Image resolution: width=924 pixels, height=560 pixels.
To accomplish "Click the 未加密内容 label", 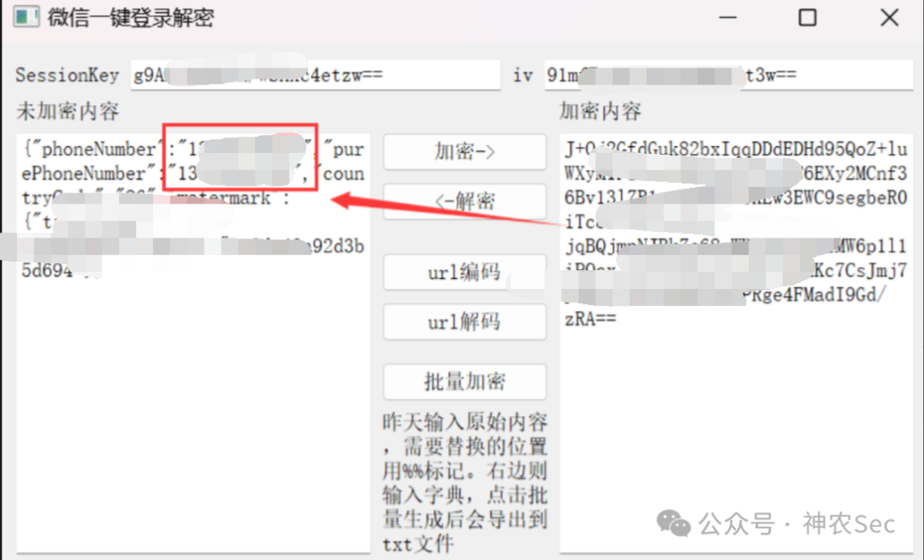I will [68, 111].
